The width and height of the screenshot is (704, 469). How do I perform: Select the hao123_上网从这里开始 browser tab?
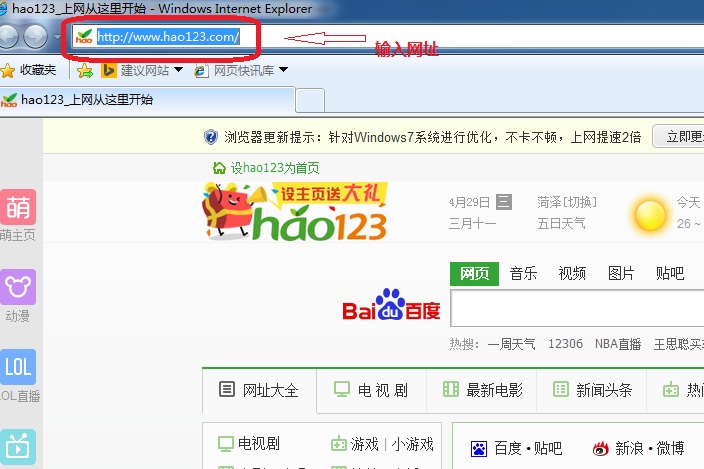tap(147, 100)
